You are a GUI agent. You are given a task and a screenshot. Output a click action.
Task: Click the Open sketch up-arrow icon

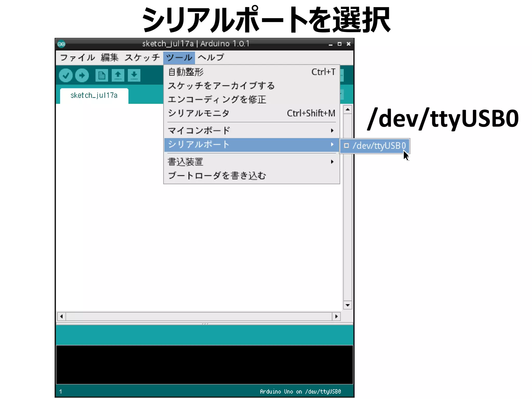coord(118,76)
